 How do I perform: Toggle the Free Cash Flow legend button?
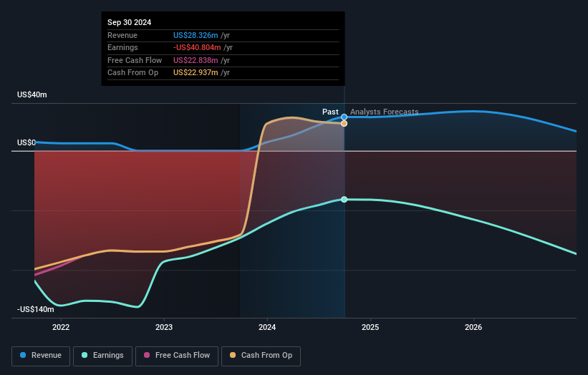point(177,356)
